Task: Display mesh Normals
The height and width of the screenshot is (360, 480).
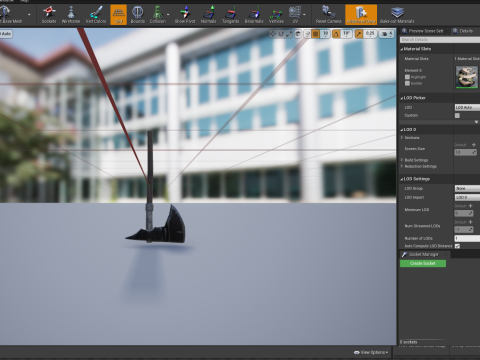Action: point(208,15)
